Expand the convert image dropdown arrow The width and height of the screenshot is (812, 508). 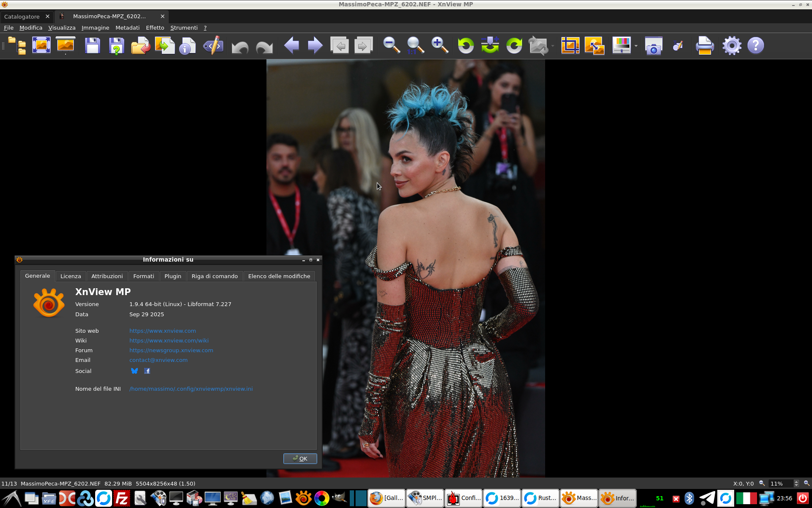tap(553, 46)
